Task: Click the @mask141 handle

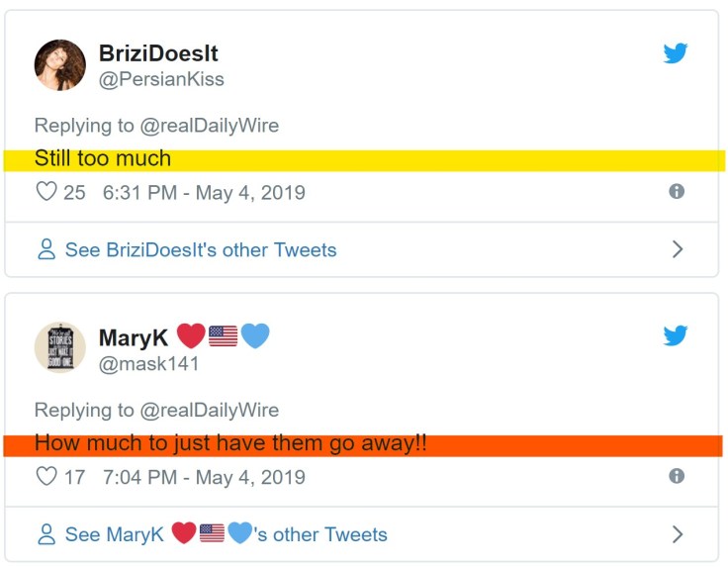Action: (x=148, y=363)
